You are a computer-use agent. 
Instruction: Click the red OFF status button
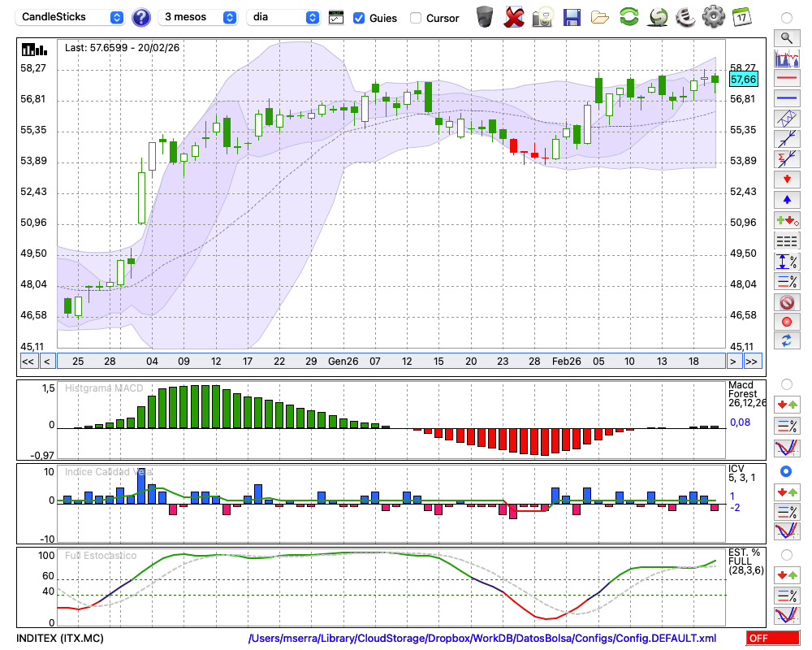pyautogui.click(x=772, y=638)
